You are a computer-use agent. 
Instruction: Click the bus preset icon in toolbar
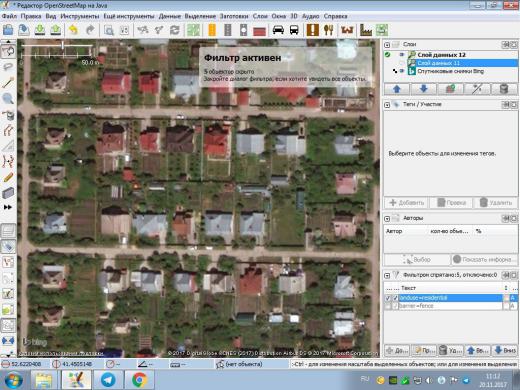pos(294,30)
